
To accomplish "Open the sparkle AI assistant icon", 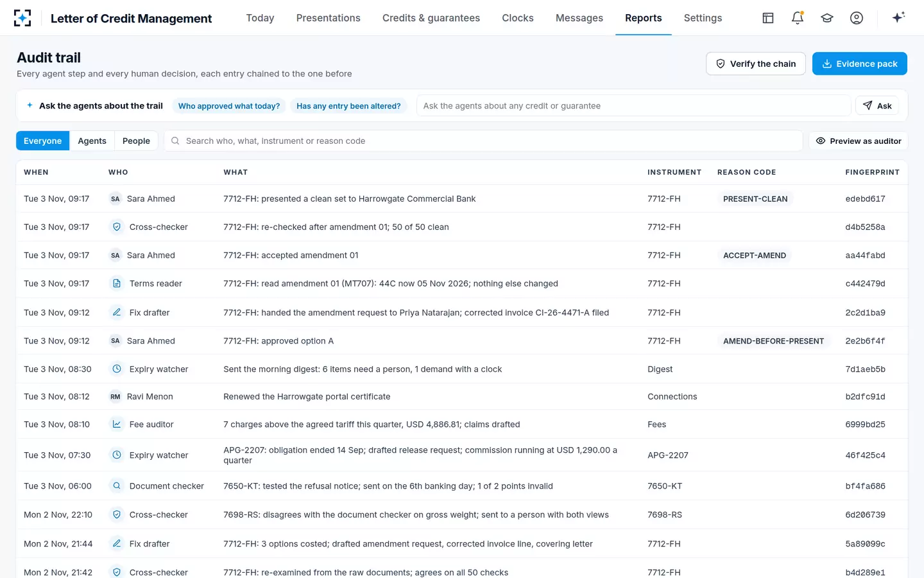I will [x=898, y=17].
